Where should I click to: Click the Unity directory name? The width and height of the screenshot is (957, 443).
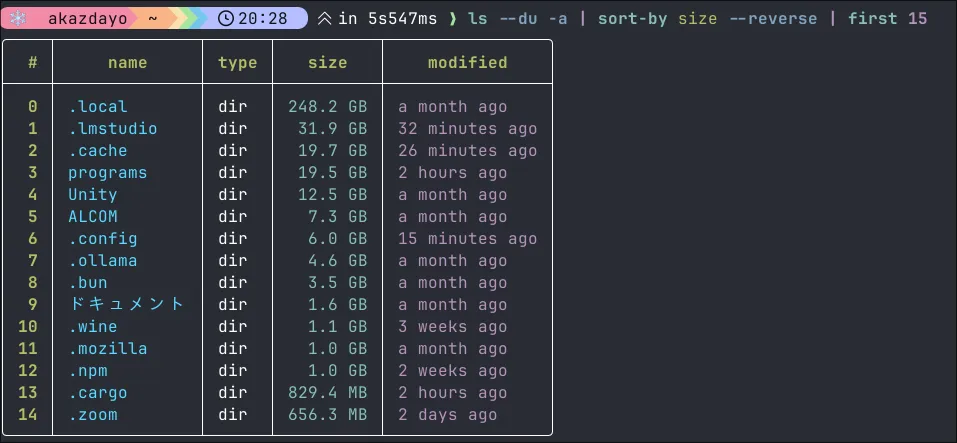tap(92, 195)
